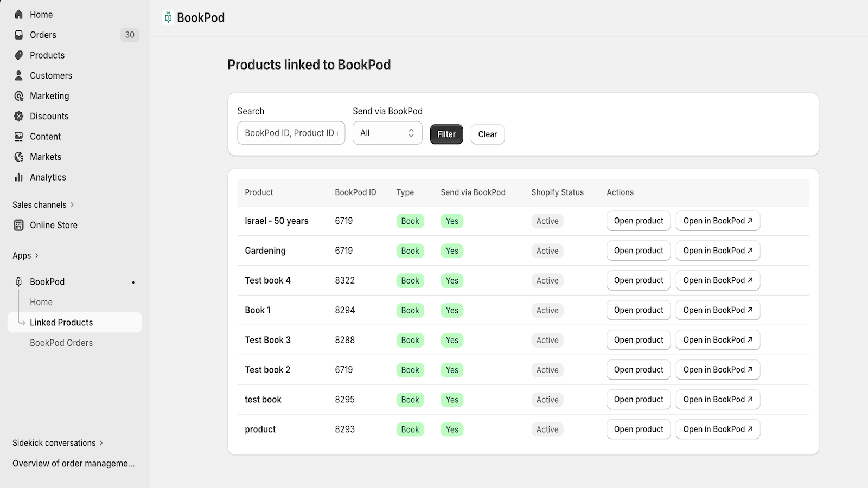Click the Content image icon

(19, 137)
